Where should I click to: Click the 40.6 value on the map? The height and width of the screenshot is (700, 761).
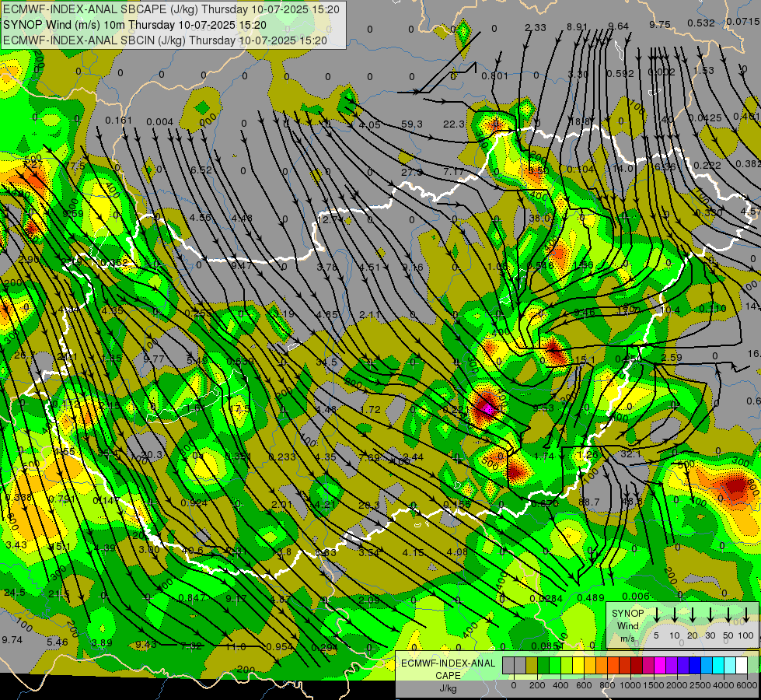(x=193, y=551)
